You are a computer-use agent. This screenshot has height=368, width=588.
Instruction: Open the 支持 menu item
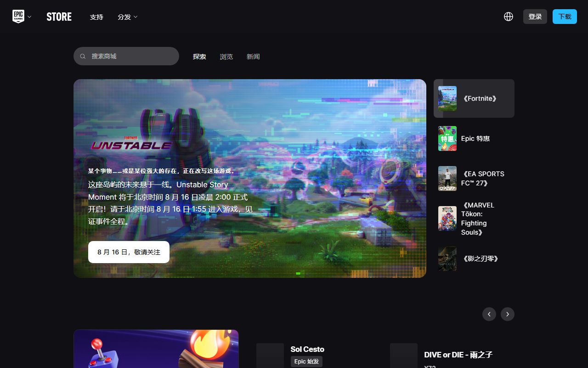point(96,17)
